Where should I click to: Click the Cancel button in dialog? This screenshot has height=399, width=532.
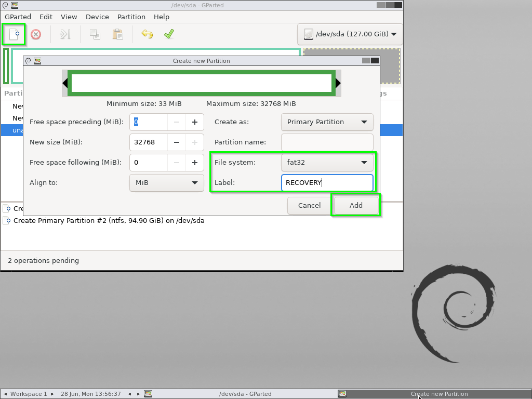click(x=309, y=205)
